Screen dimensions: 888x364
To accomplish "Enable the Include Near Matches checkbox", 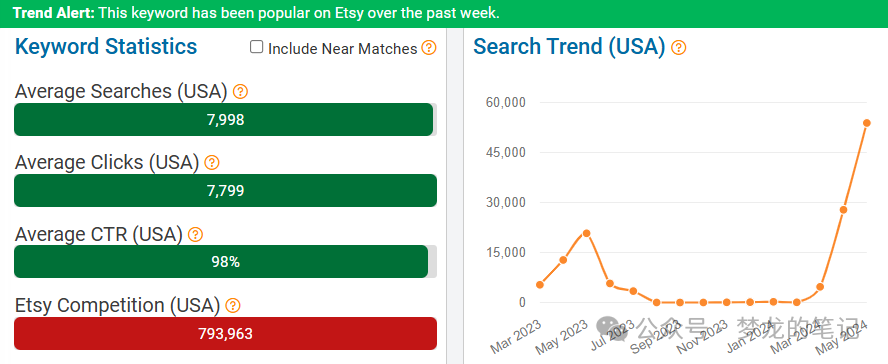I will tap(257, 47).
